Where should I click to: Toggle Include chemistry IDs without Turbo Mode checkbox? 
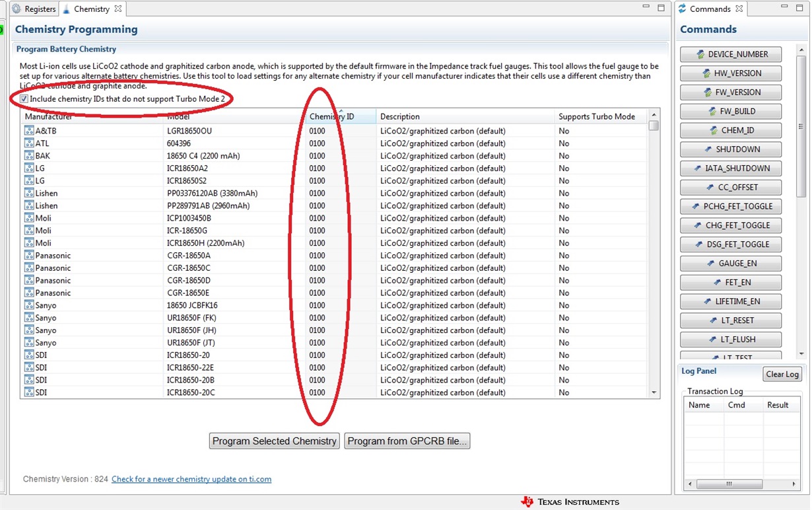pyautogui.click(x=24, y=98)
